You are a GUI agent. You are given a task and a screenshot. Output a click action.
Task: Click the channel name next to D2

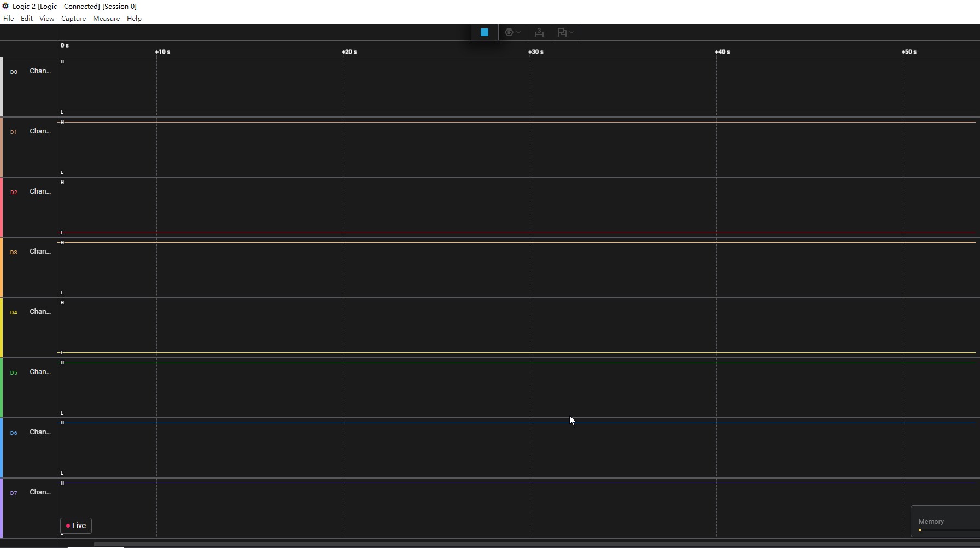[40, 191]
